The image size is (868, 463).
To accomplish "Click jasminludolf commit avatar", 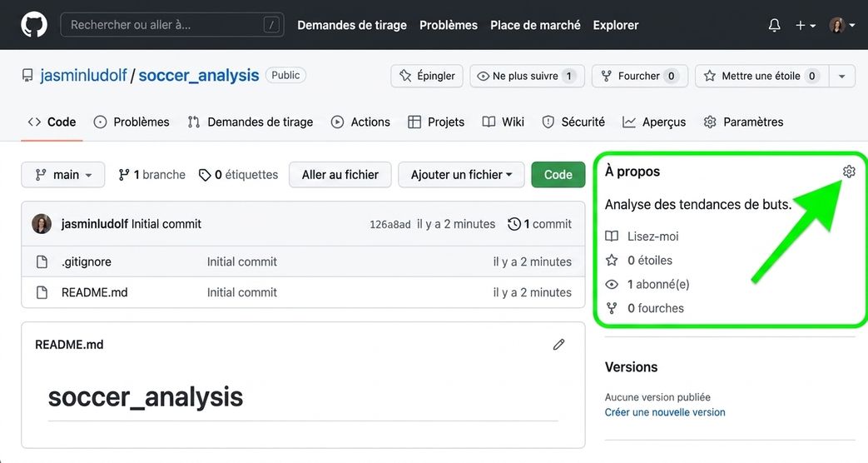I will pyautogui.click(x=42, y=224).
